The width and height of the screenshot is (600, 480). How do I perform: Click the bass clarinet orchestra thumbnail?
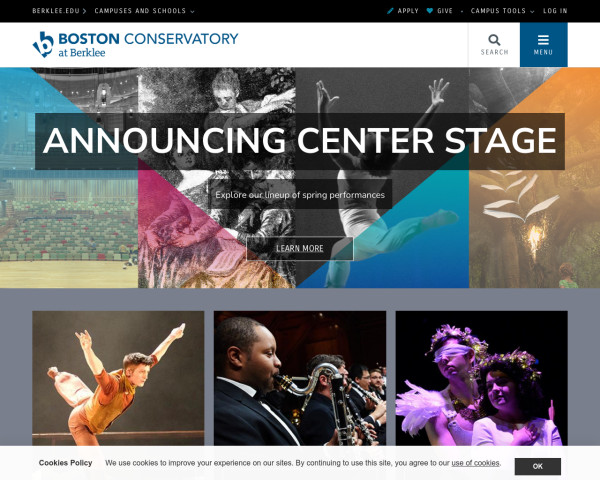pyautogui.click(x=300, y=378)
